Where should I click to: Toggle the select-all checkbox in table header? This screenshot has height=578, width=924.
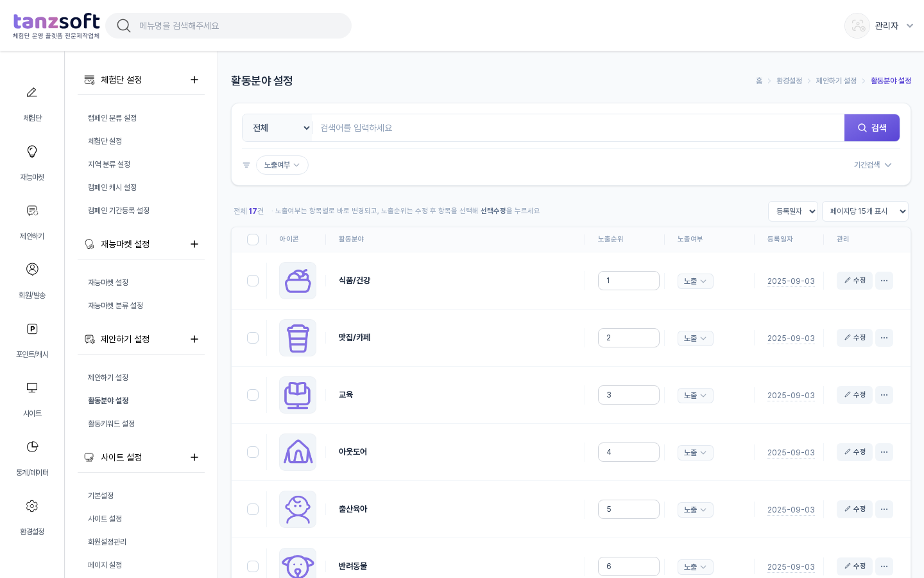253,240
